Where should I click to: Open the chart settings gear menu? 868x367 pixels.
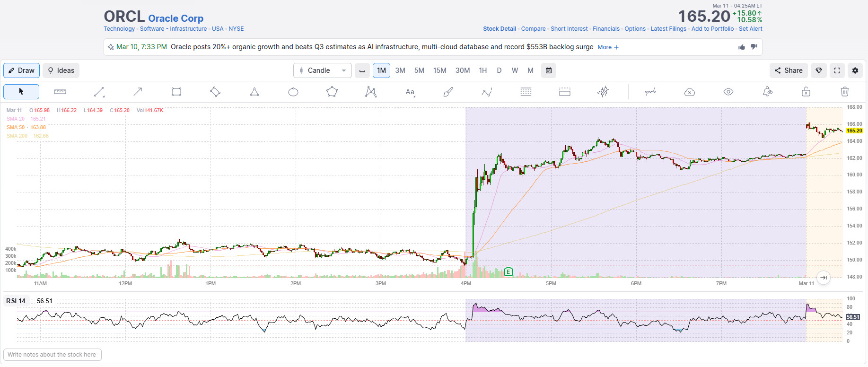pyautogui.click(x=855, y=70)
